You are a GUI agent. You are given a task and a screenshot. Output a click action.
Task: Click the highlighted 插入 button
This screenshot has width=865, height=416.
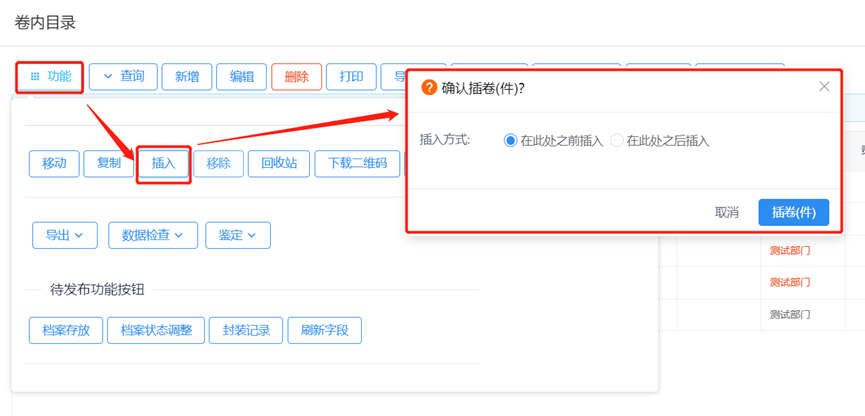(x=164, y=163)
